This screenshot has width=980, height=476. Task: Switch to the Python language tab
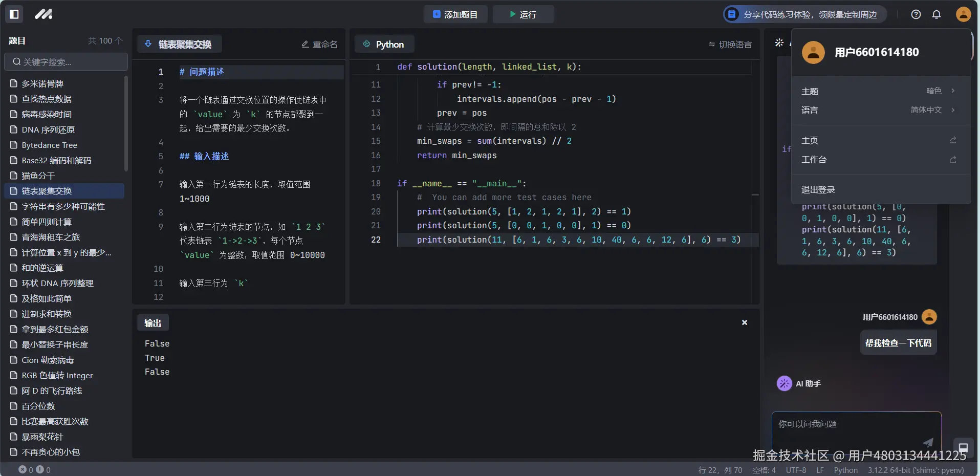point(384,44)
